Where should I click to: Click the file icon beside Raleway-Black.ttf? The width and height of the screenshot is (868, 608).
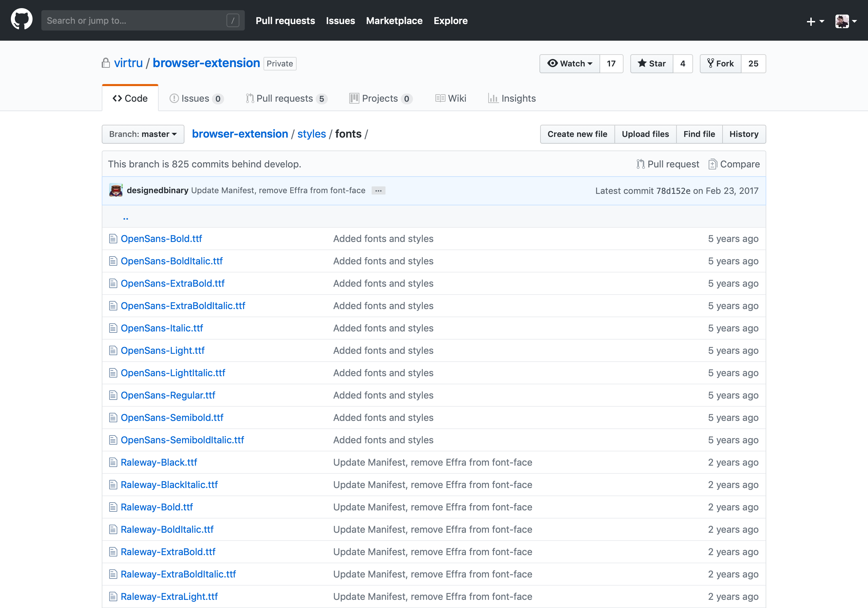113,462
